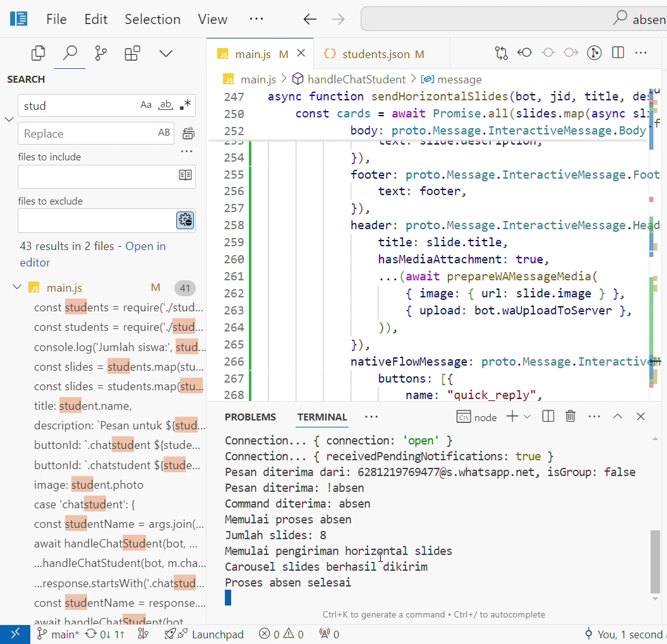Expand additional sidebar views chevron
The image size is (667, 644).
pyautogui.click(x=165, y=54)
